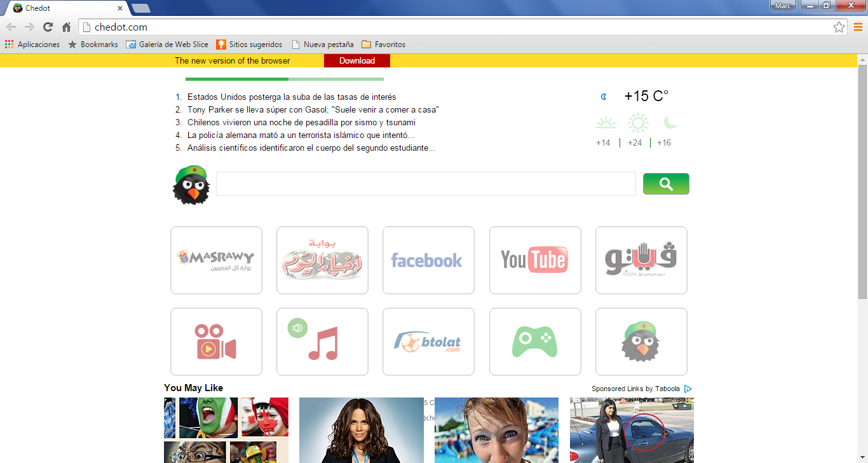Viewport: 868px width, 463px height.
Task: Open the YouTube shortcut tile
Action: pos(535,260)
